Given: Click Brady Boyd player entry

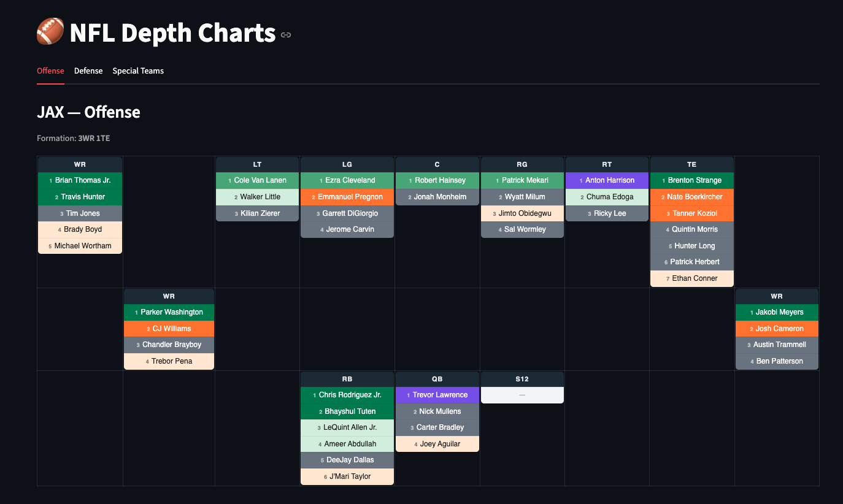Looking at the screenshot, I should click(80, 229).
